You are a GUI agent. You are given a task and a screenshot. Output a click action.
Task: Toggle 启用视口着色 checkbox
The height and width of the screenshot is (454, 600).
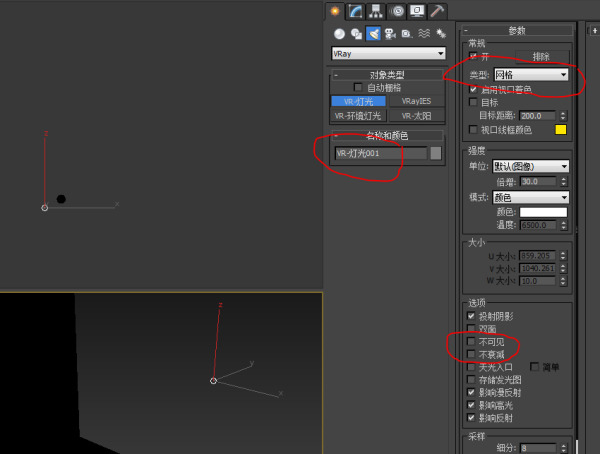click(473, 89)
